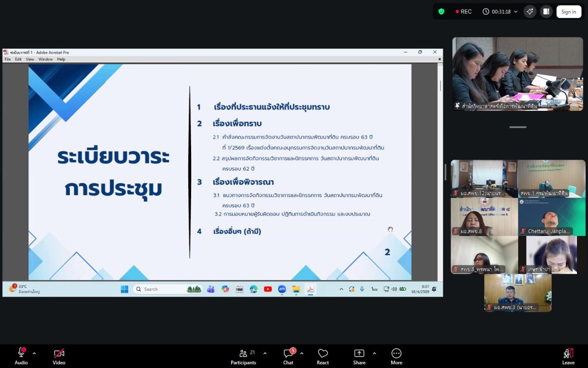Click the red REC recording indicator
Screen dimensions: 588x368
pos(464,11)
